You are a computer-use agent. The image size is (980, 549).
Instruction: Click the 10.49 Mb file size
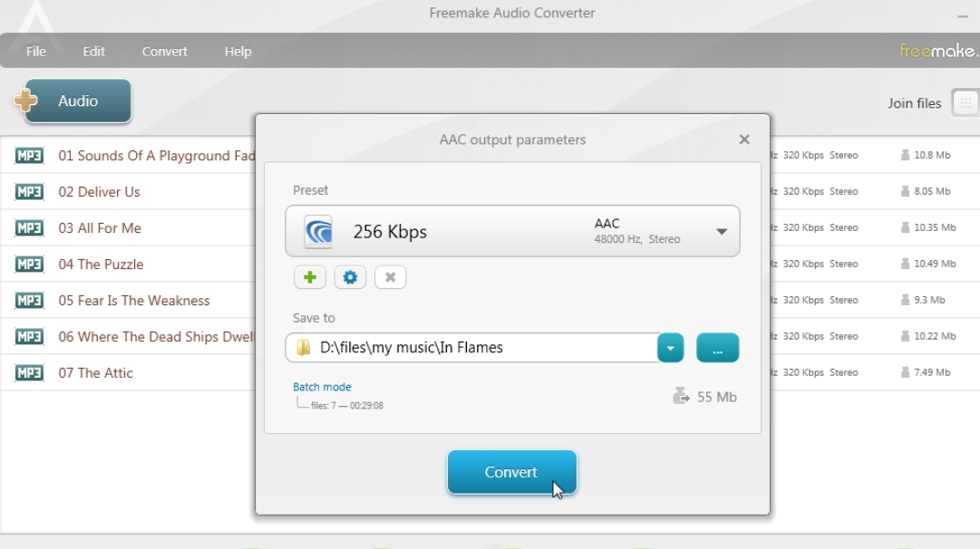coord(935,264)
